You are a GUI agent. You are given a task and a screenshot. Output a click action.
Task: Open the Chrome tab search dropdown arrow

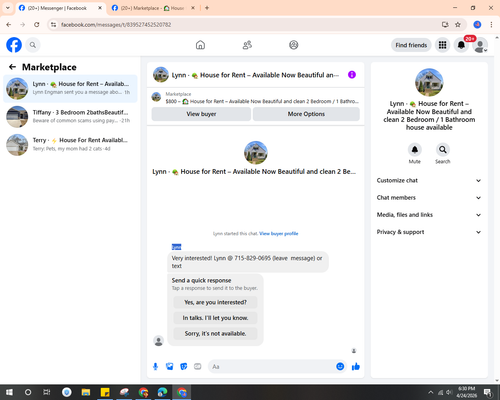point(8,8)
